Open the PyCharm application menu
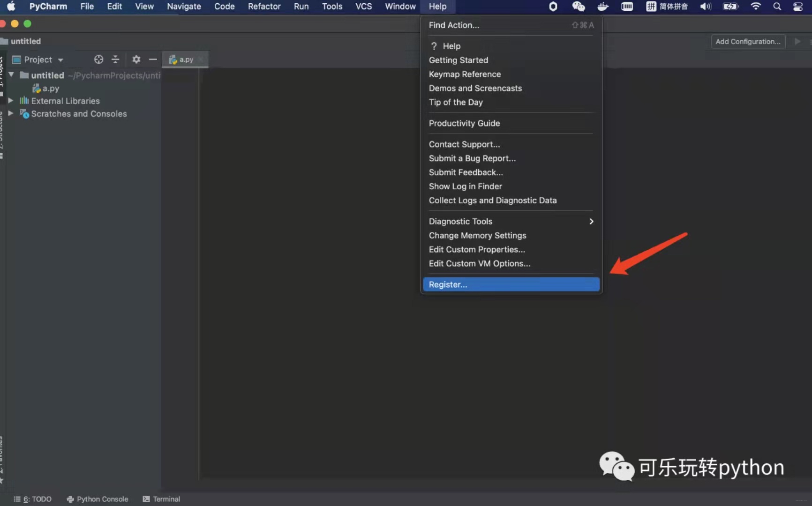The height and width of the screenshot is (506, 812). pyautogui.click(x=48, y=7)
